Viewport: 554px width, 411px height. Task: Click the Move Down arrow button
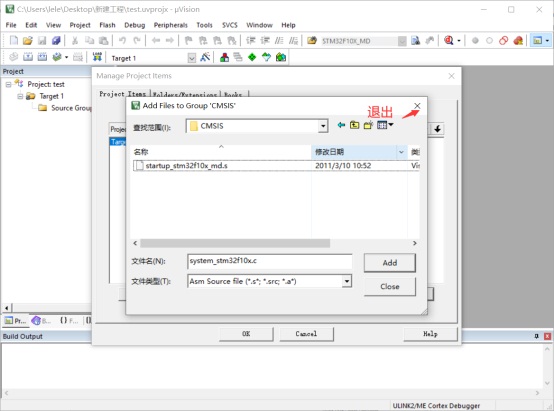(x=437, y=129)
